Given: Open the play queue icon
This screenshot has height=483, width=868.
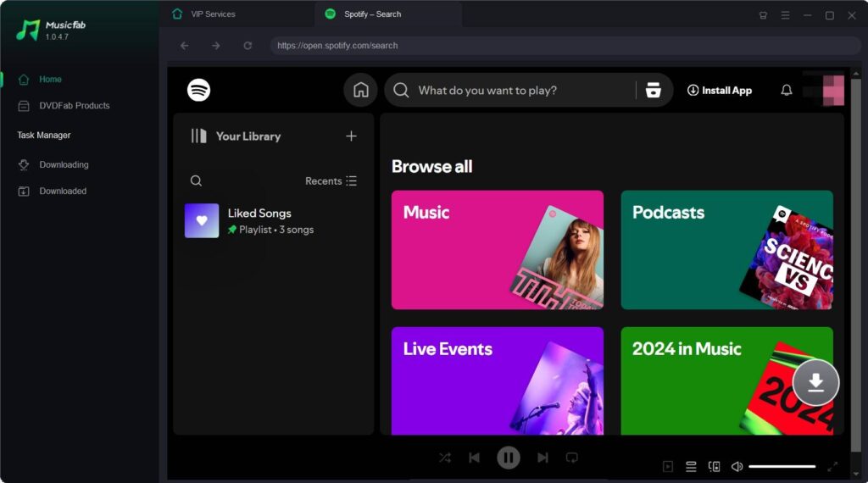Looking at the screenshot, I should (x=691, y=466).
